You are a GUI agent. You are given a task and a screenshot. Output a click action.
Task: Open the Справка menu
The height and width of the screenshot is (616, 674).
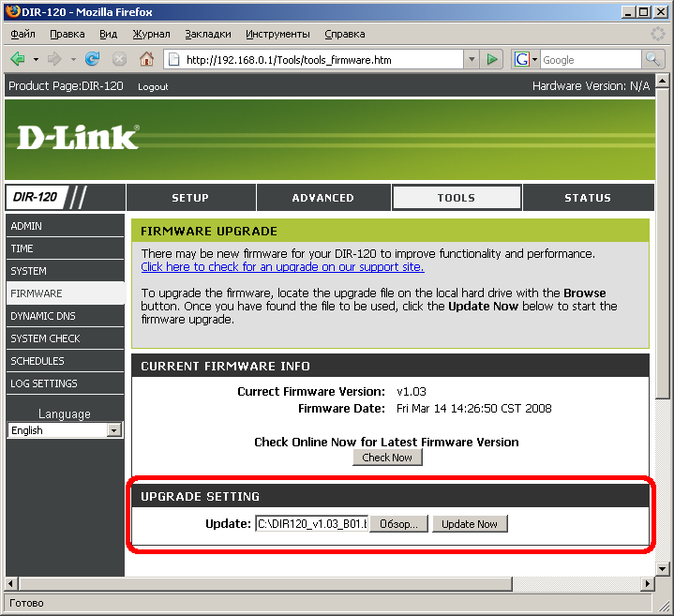pyautogui.click(x=345, y=34)
